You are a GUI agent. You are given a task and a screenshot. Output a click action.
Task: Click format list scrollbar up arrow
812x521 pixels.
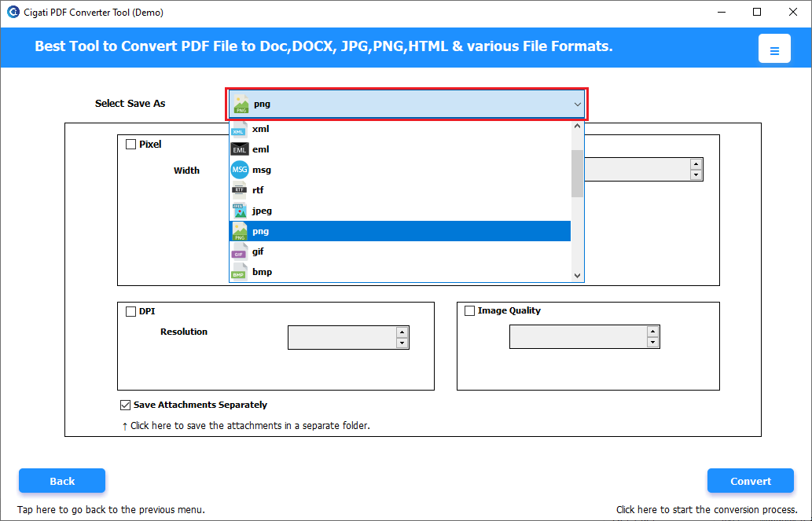click(x=578, y=126)
